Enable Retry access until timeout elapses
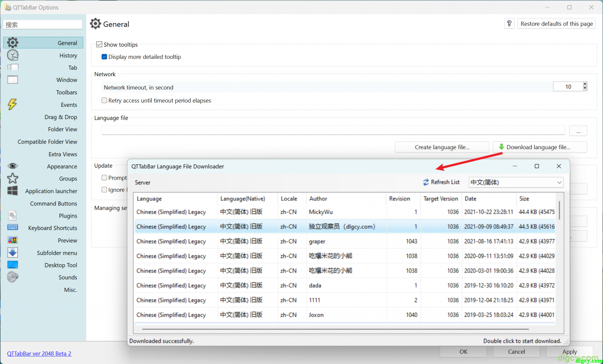Image resolution: width=603 pixels, height=364 pixels. (105, 101)
